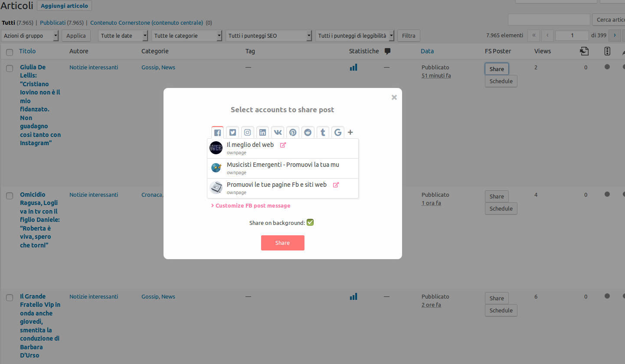Screen dimensions: 625x364
Task: Select the Pinterest accounts tab
Action: [x=293, y=133]
